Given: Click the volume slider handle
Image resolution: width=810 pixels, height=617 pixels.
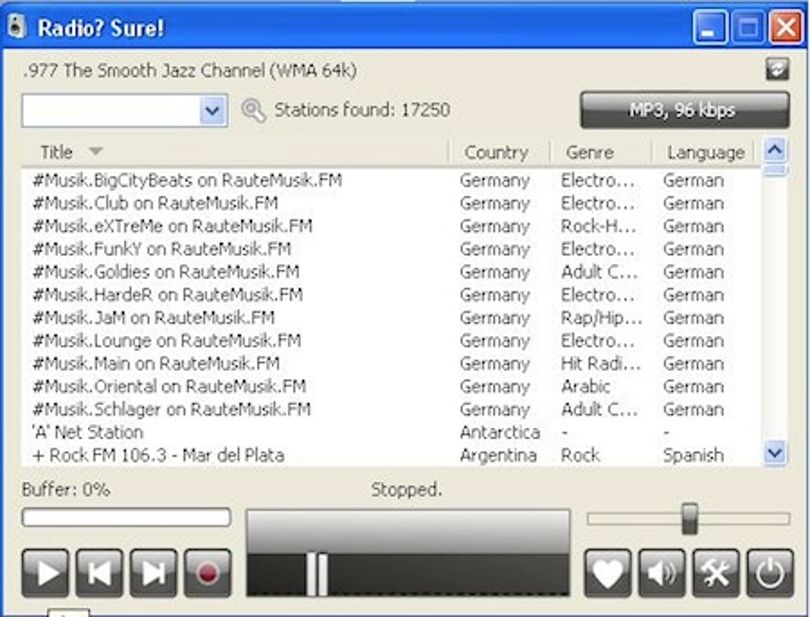Looking at the screenshot, I should (690, 519).
